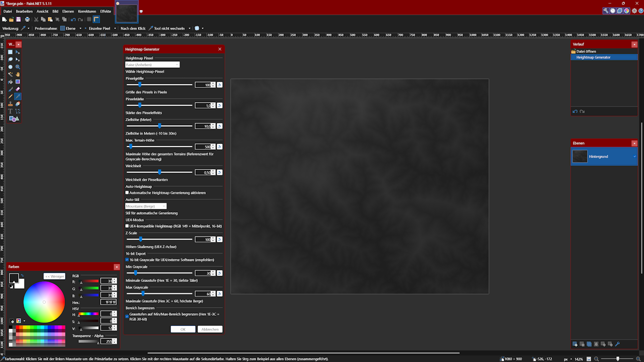Pick the Paint Bucket fill tool

[11, 81]
